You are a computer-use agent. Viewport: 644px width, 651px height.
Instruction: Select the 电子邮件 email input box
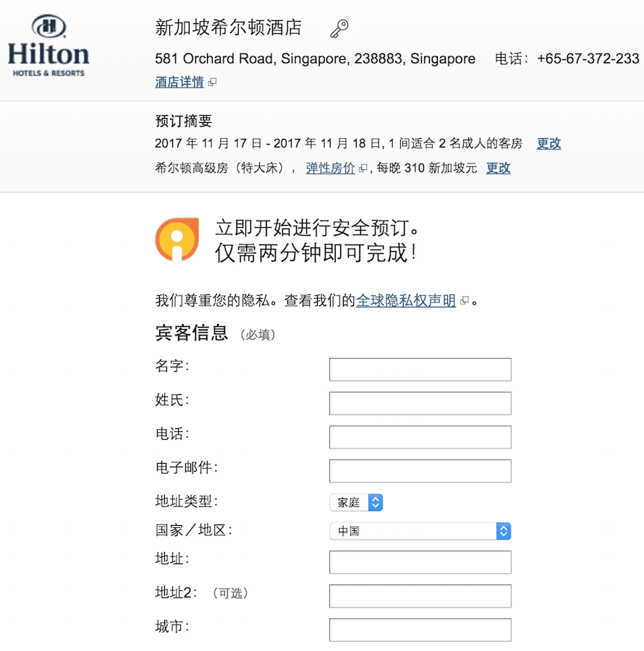pyautogui.click(x=420, y=471)
